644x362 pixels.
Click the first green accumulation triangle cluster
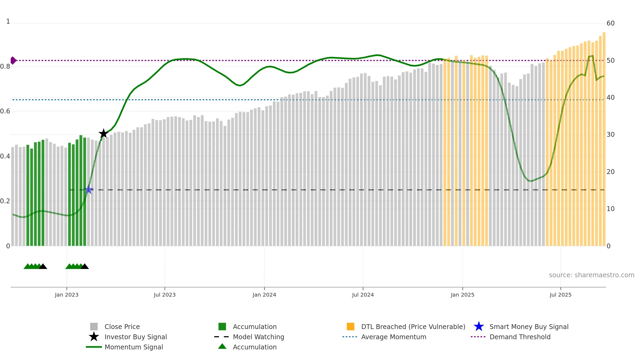coord(32,266)
